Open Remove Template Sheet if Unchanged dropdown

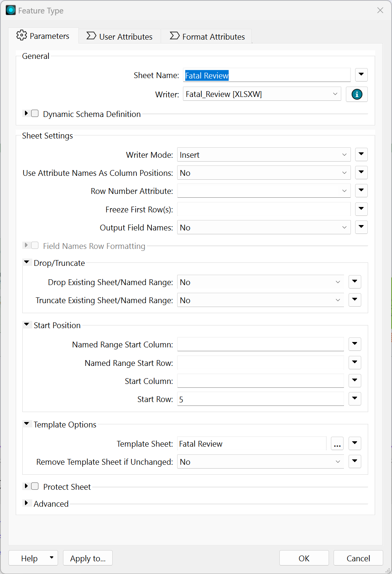click(261, 462)
